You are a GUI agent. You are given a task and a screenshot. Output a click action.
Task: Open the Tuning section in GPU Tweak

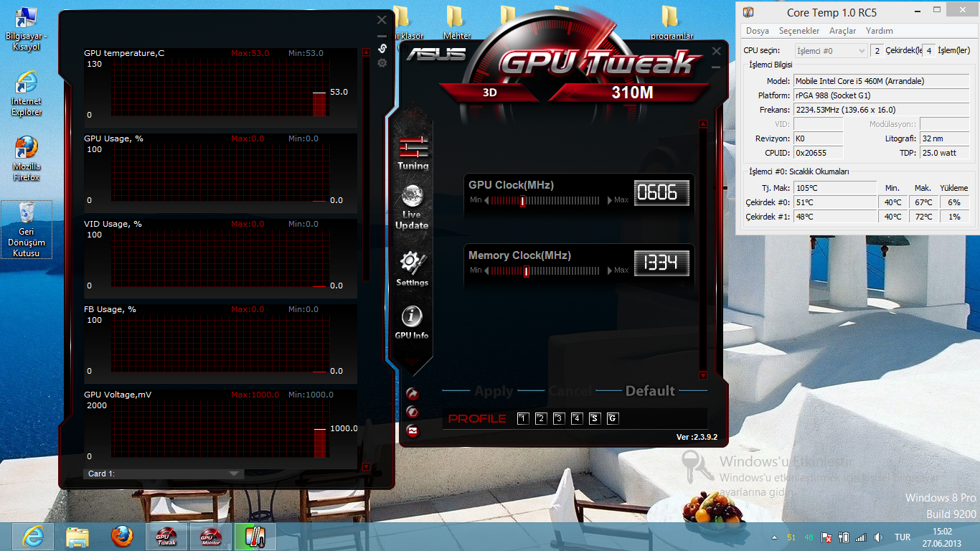[413, 151]
